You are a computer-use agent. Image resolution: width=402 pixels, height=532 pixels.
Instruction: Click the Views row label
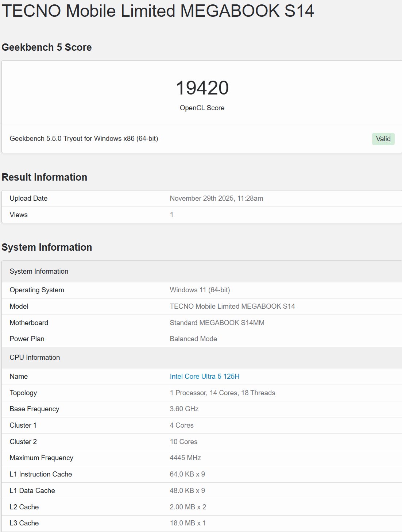click(x=19, y=215)
